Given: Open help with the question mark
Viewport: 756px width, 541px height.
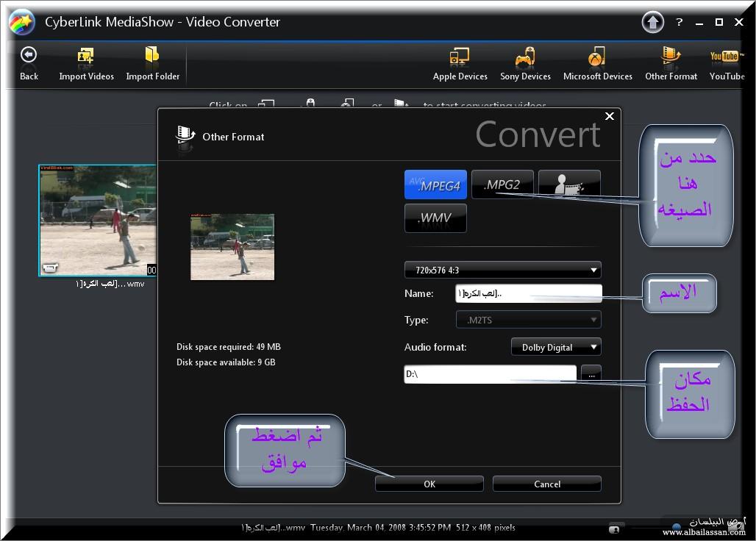Looking at the screenshot, I should (680, 22).
